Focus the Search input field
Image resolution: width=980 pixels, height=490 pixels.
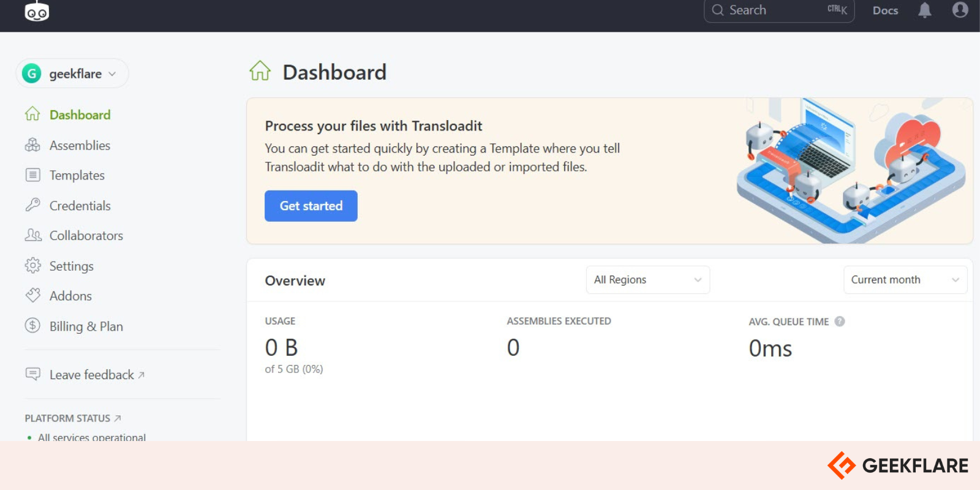779,10
